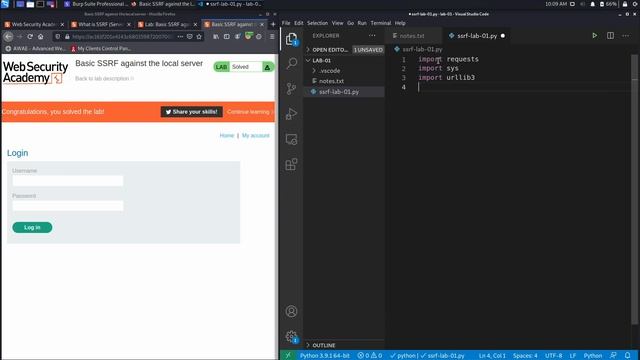Open the Source Control view

pos(291,88)
